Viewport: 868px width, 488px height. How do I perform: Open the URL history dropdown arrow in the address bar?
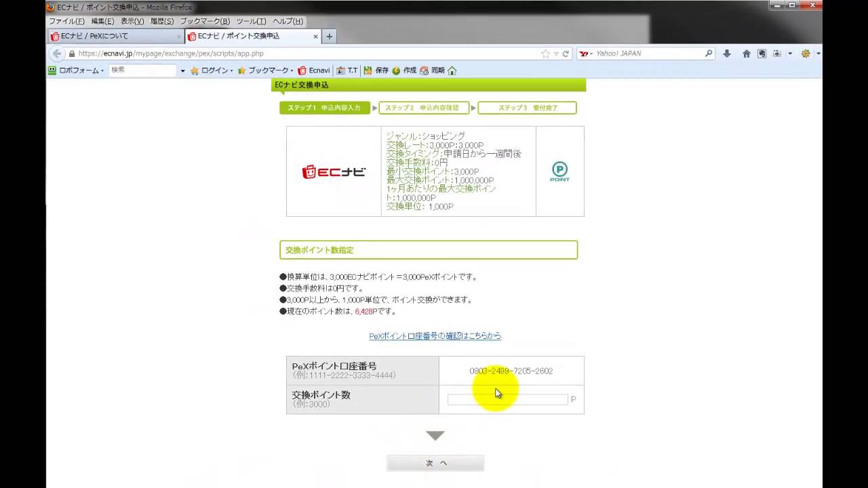coord(556,54)
